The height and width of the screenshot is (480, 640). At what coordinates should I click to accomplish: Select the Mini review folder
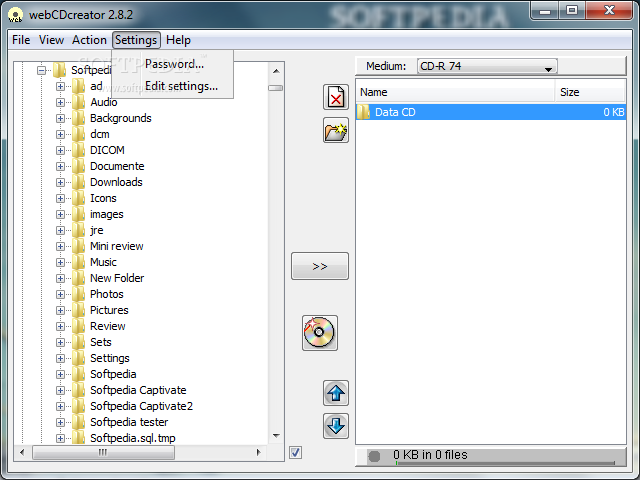pos(117,246)
